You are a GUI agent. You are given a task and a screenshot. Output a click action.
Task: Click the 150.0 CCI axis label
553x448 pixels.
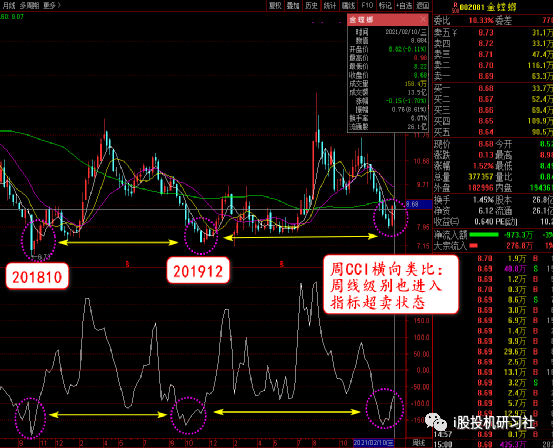pyautogui.click(x=421, y=321)
